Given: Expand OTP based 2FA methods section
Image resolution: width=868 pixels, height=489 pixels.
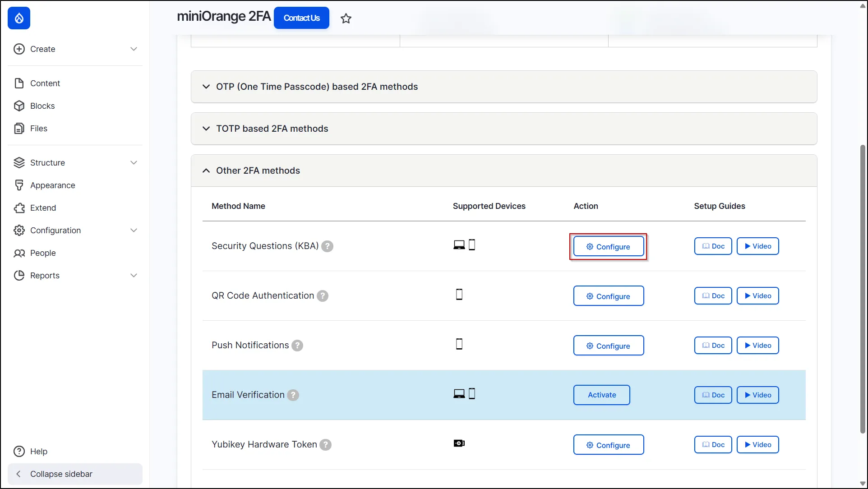Looking at the screenshot, I should (504, 87).
